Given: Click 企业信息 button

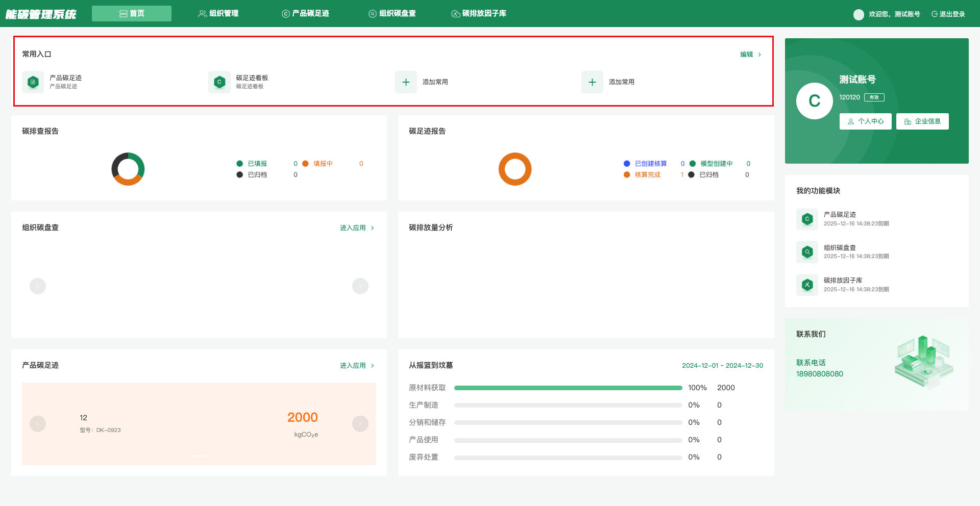Looking at the screenshot, I should (x=922, y=121).
